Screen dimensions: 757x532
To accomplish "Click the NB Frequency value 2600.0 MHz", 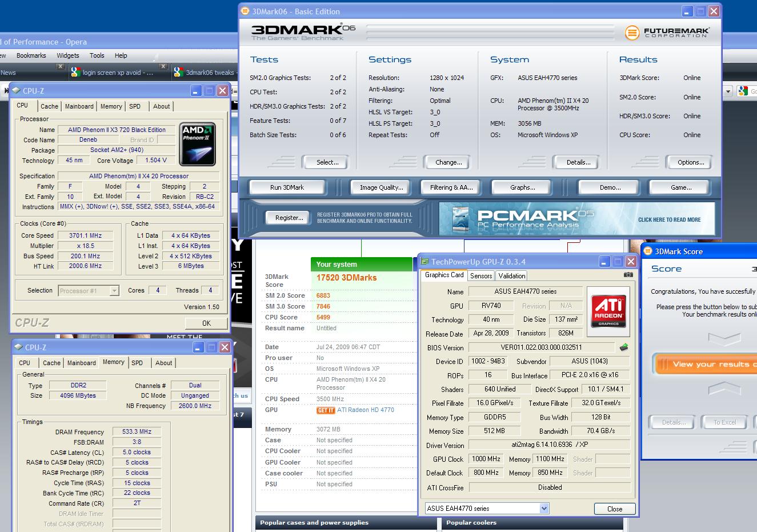I will tap(195, 406).
